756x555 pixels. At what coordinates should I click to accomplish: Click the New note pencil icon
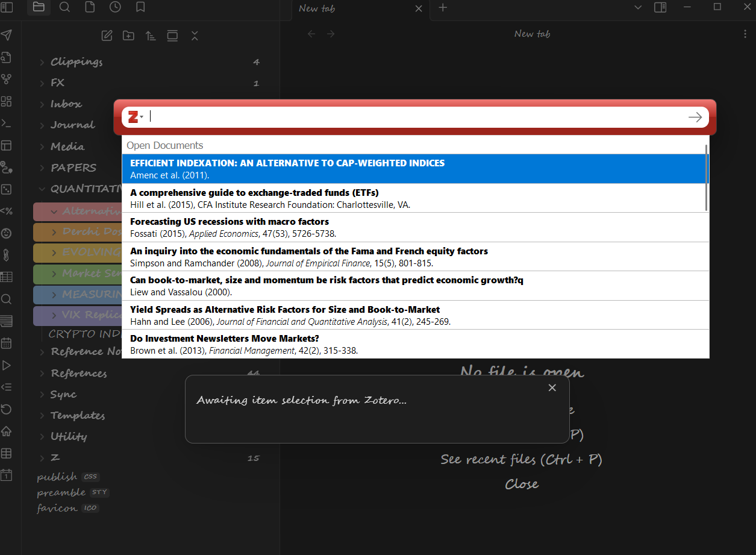107,36
